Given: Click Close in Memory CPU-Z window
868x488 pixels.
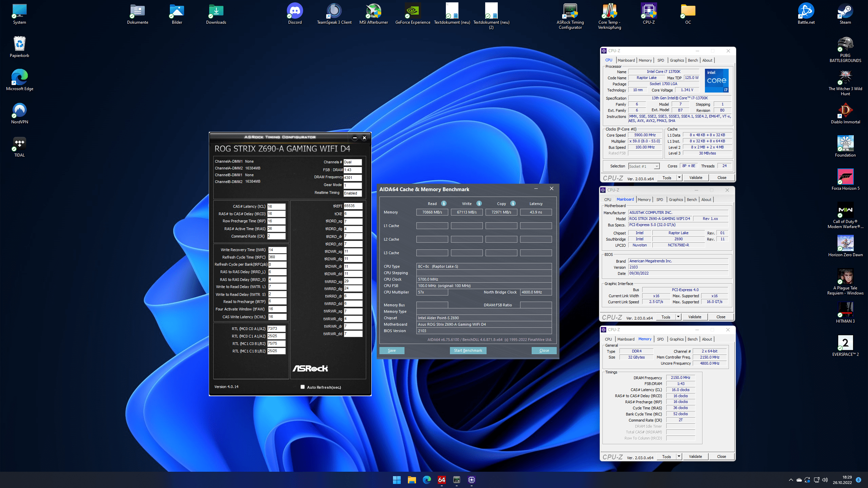Looking at the screenshot, I should [x=721, y=456].
